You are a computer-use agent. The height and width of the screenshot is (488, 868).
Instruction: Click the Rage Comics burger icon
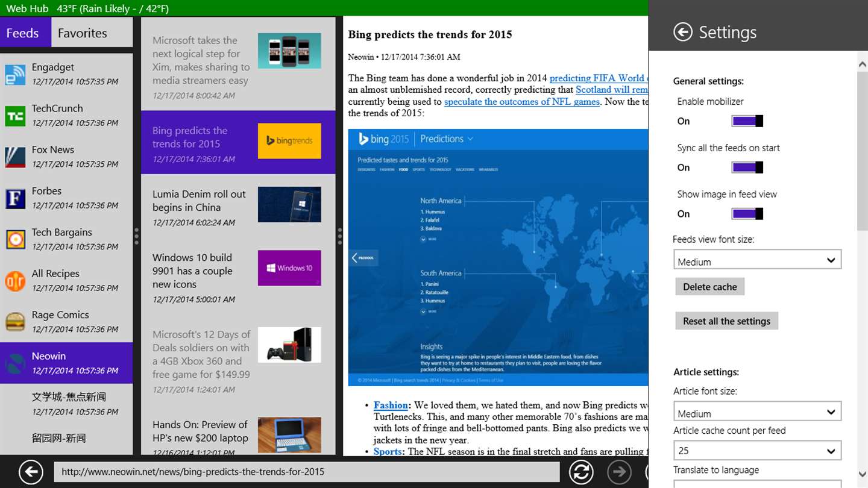pos(15,322)
